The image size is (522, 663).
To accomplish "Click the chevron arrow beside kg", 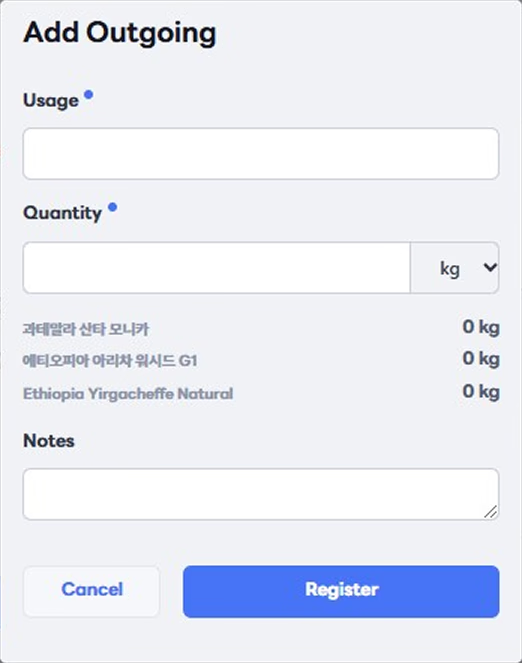I will [x=490, y=267].
